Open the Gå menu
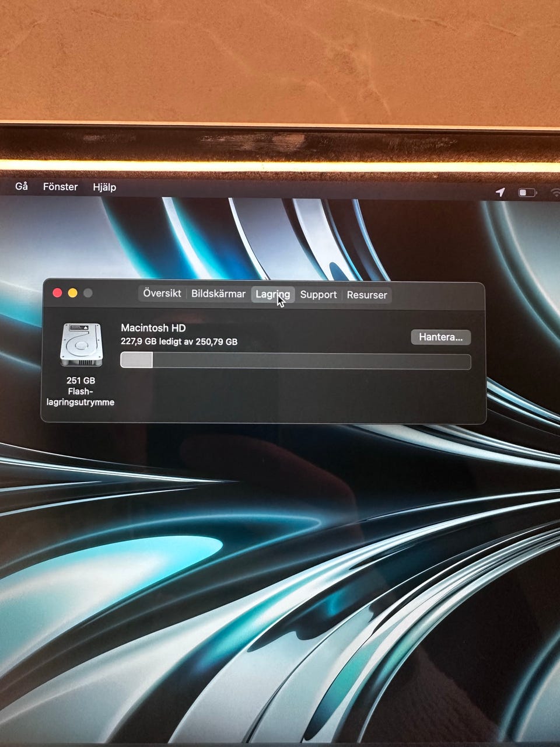The height and width of the screenshot is (747, 560). coord(22,186)
